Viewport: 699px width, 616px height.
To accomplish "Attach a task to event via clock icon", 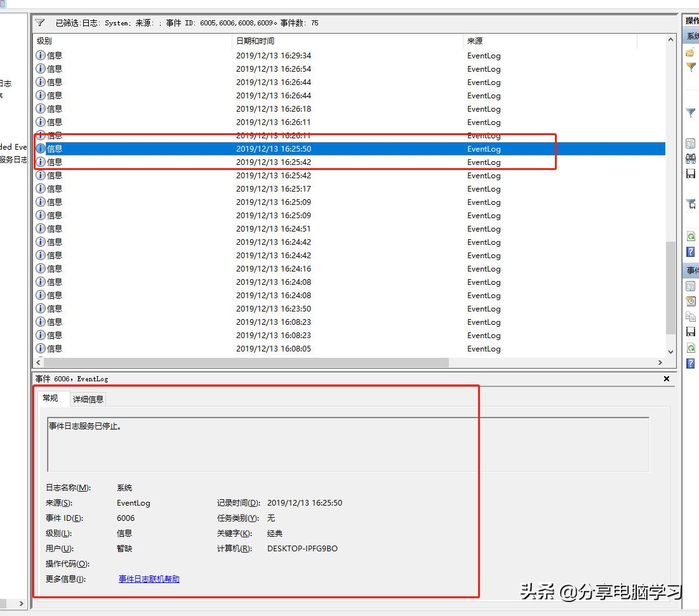I will 691,301.
